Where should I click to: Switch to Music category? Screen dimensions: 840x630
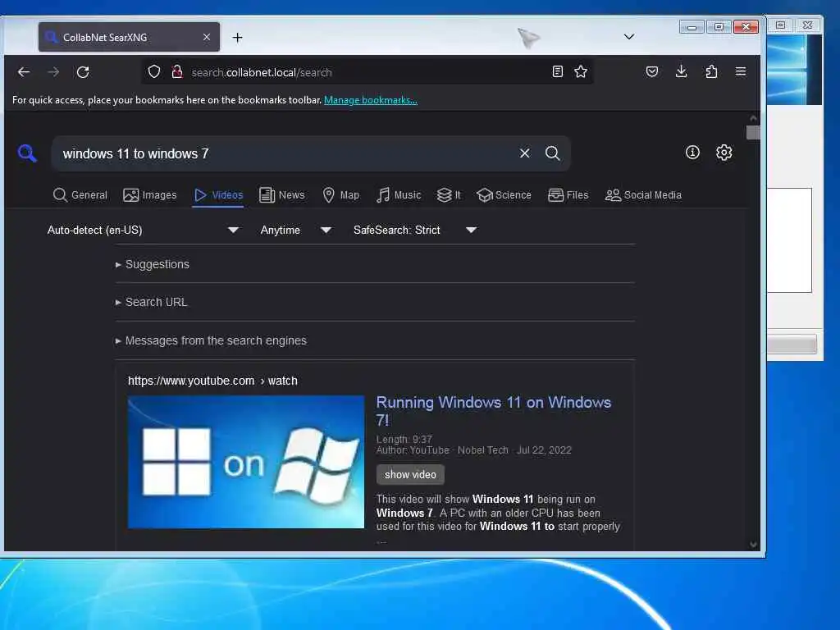click(399, 195)
